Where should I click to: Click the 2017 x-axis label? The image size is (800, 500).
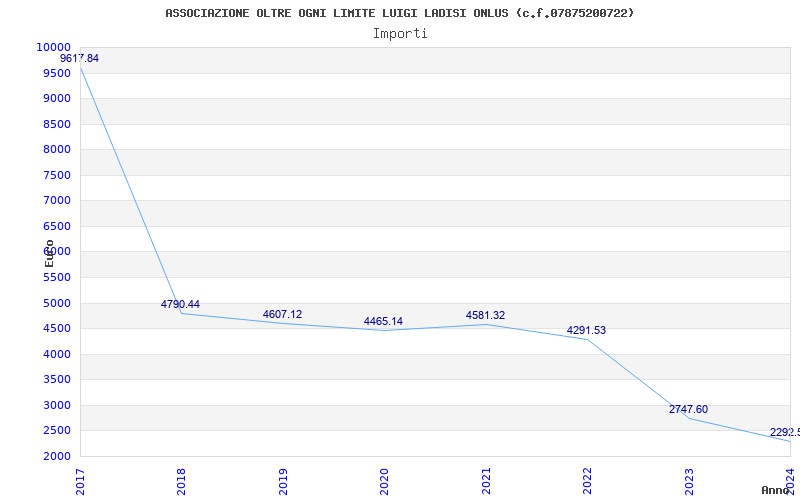[80, 482]
